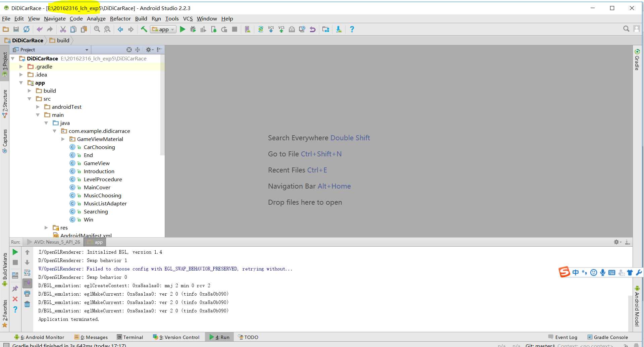
Task: Click the Find magnifier icon
Action: click(x=97, y=29)
